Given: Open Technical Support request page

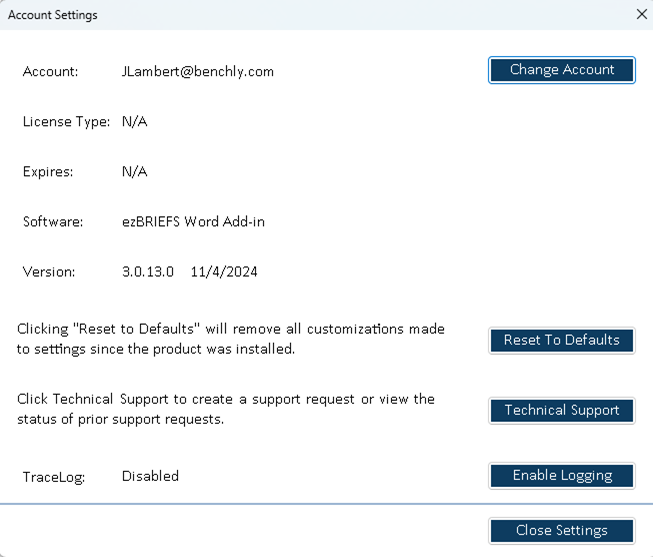Looking at the screenshot, I should (561, 410).
